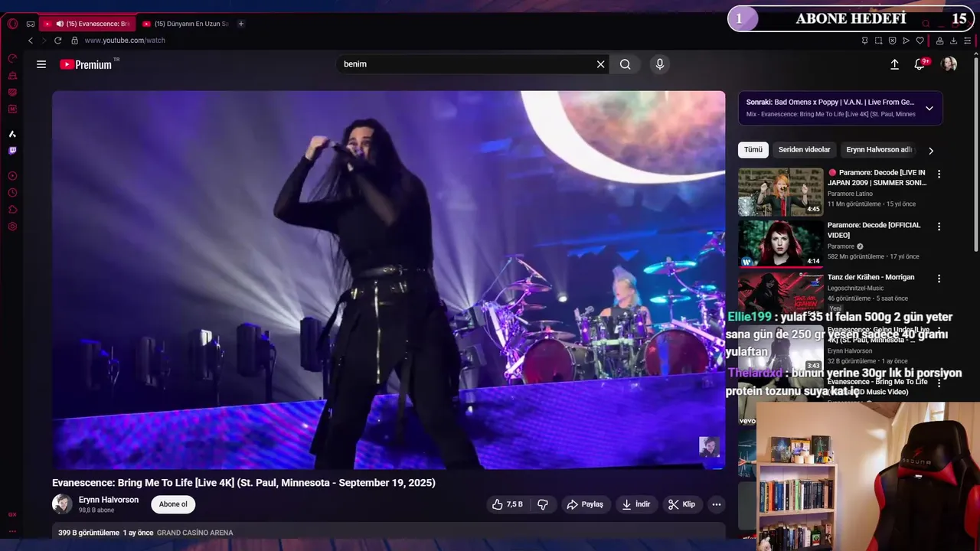Click the video player to pause
Viewport: 980px width, 551px height.
[388, 280]
